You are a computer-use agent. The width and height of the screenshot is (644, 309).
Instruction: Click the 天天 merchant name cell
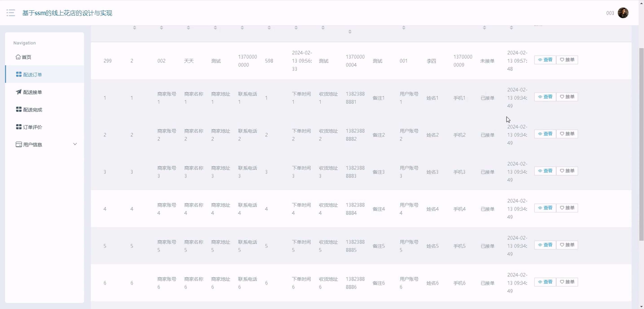(189, 61)
